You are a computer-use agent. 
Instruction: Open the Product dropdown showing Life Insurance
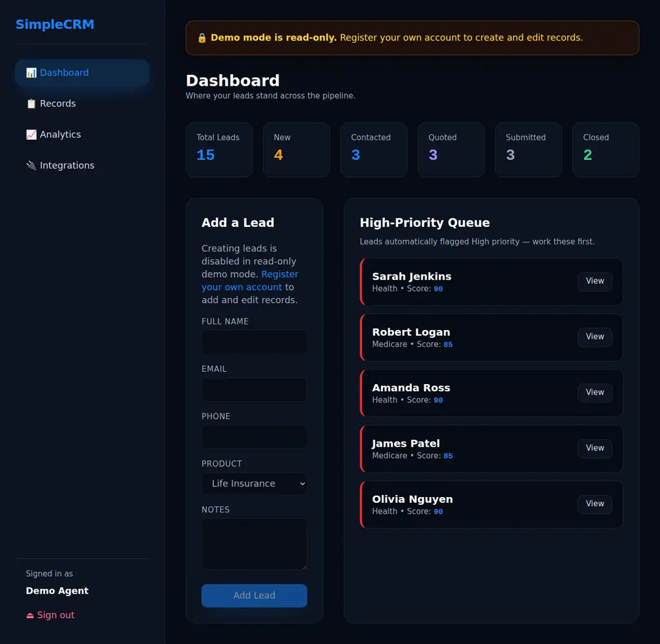point(254,483)
